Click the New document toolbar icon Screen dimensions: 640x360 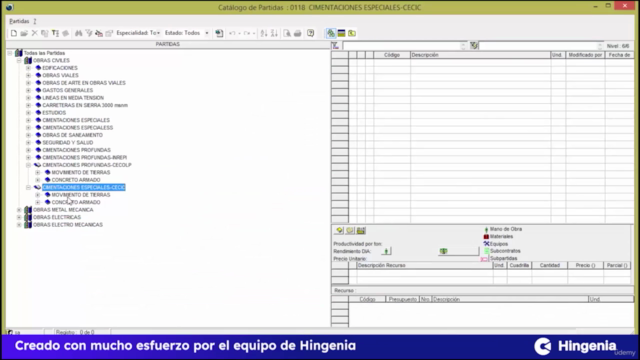(x=14, y=33)
